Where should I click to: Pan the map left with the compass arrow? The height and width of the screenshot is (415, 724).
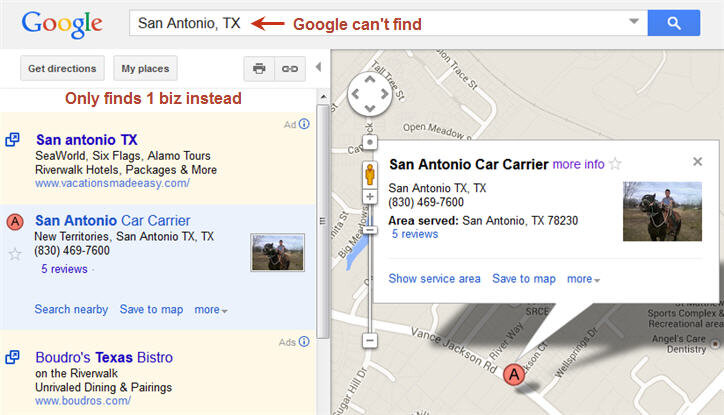point(356,94)
